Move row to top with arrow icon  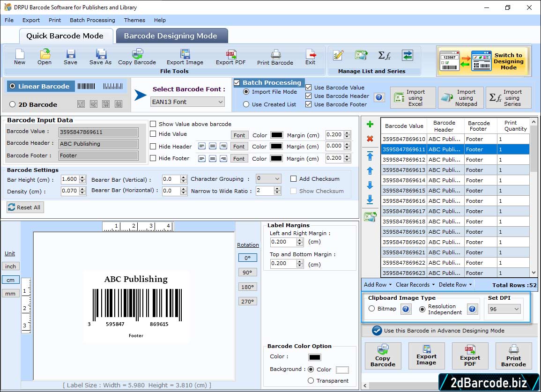tap(370, 156)
